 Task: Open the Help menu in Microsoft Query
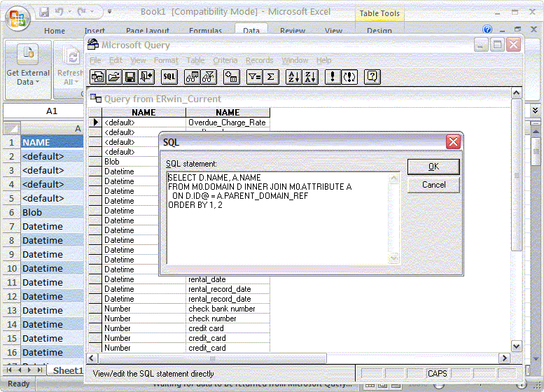(323, 60)
